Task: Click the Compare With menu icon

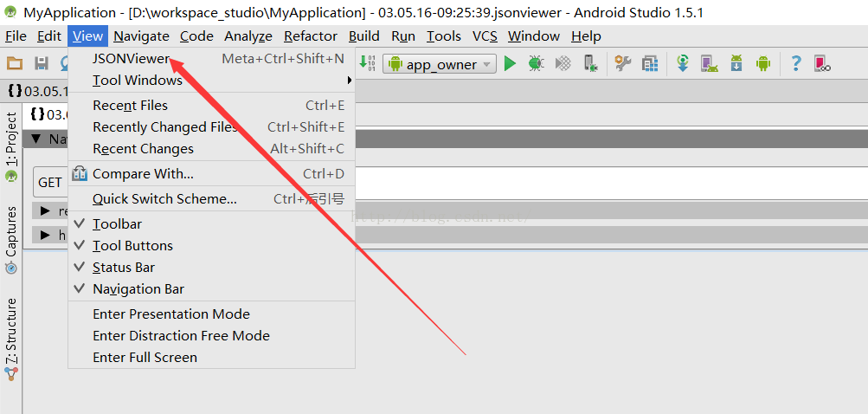Action: [80, 173]
